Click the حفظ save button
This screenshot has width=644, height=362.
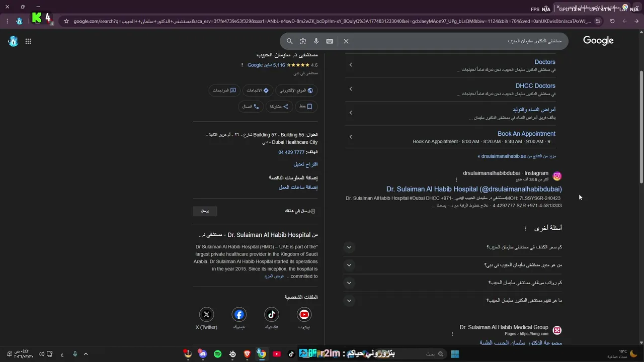point(306,107)
